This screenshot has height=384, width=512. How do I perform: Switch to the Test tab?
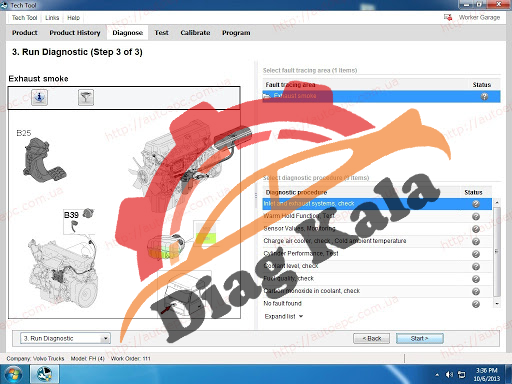[161, 33]
